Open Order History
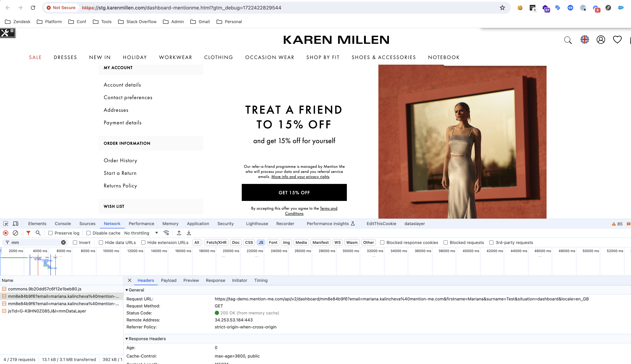Image resolution: width=631 pixels, height=364 pixels. click(120, 160)
